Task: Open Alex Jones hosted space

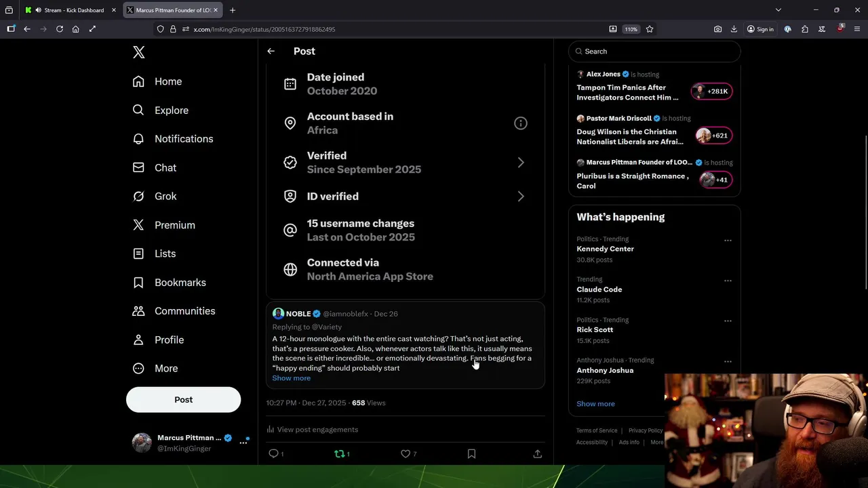Action: pos(627,92)
